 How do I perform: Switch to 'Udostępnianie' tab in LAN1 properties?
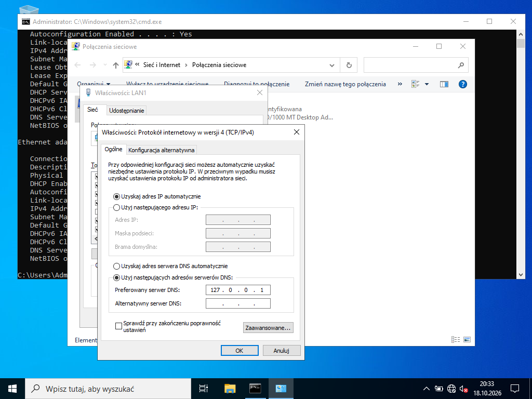tap(127, 111)
